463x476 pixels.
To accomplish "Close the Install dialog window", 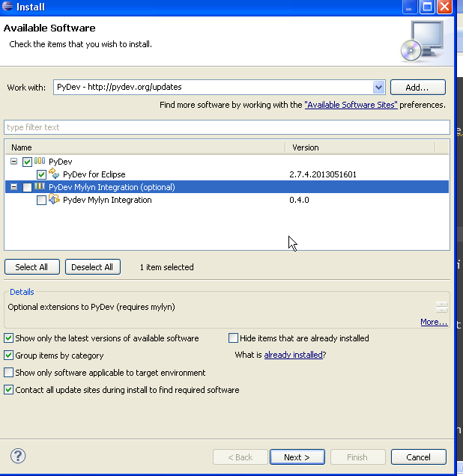I will 444,7.
